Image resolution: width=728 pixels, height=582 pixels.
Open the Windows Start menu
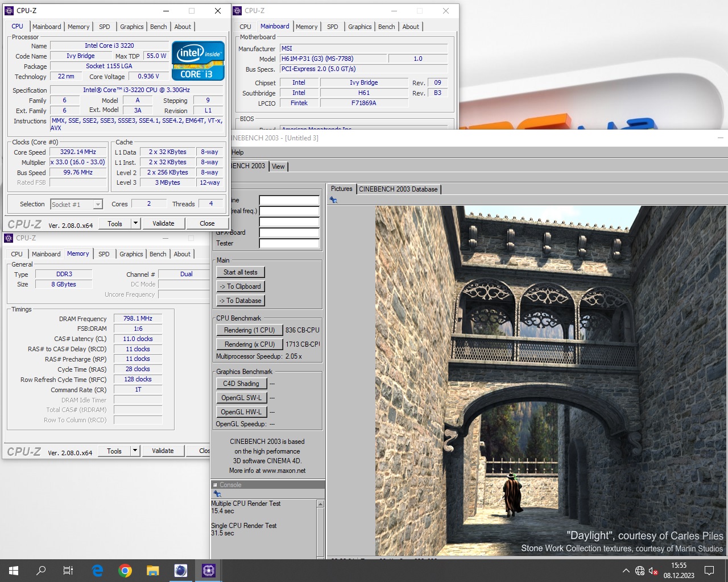pos(14,571)
